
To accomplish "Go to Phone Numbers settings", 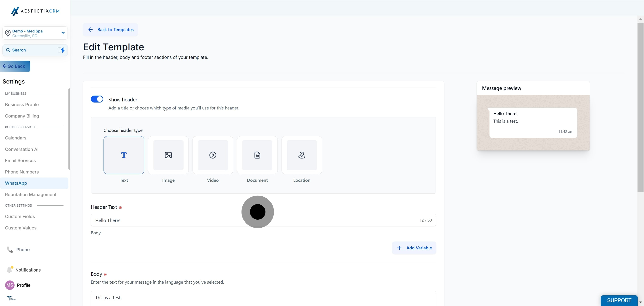I will pos(22,172).
